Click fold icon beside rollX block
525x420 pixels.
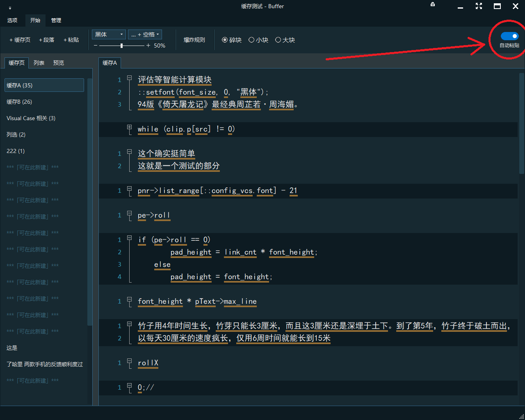(129, 361)
